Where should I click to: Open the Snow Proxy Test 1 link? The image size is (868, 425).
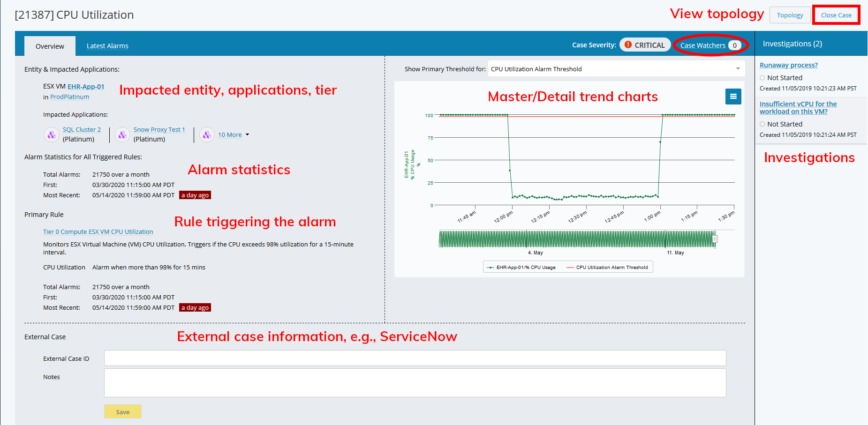[159, 129]
